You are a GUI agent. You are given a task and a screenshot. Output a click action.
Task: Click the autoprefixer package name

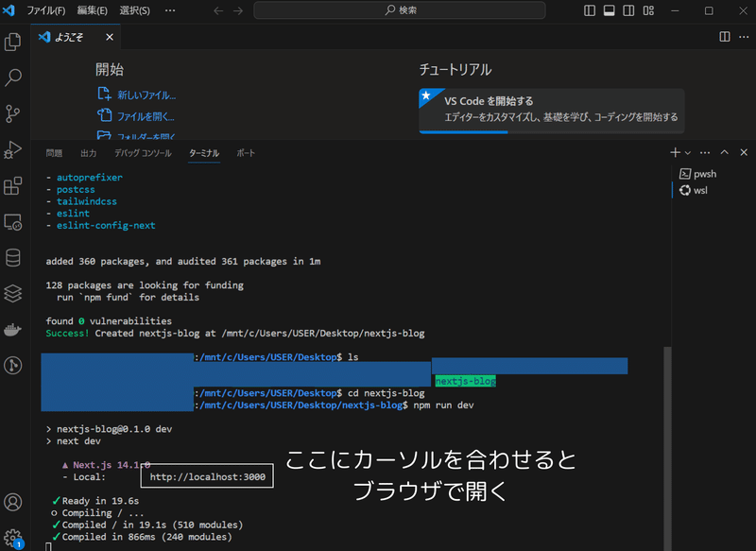(x=89, y=178)
